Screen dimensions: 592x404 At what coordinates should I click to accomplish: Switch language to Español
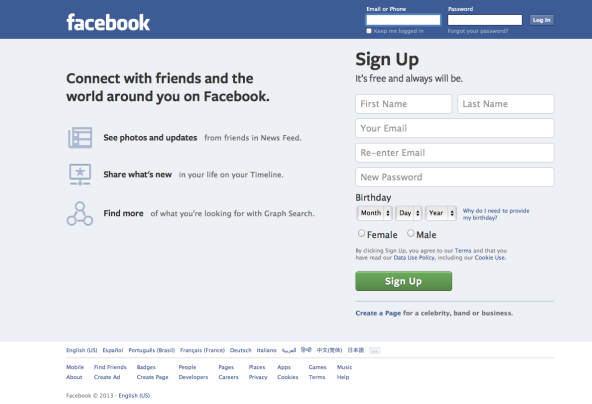113,350
